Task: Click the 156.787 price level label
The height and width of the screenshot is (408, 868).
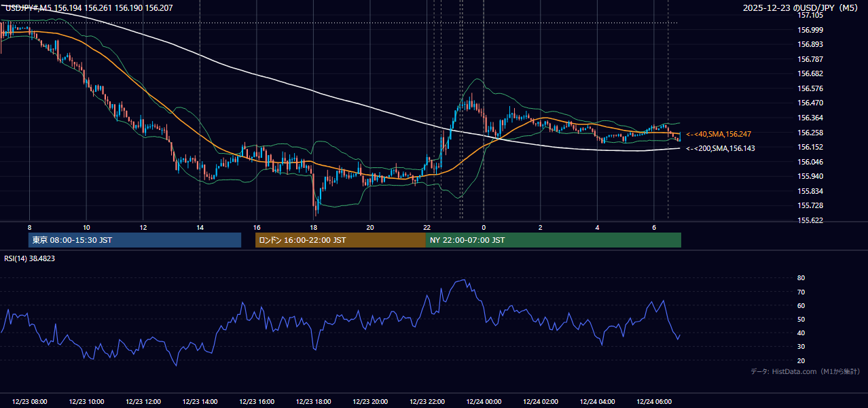Action: 810,59
